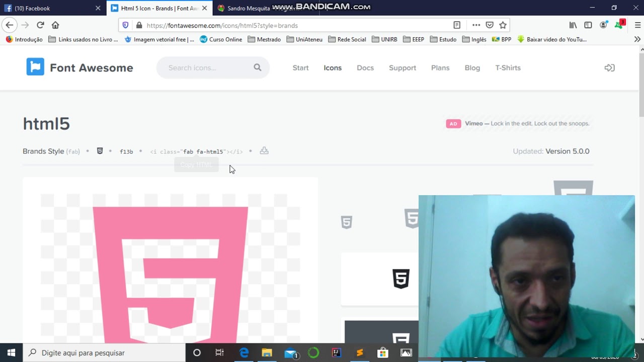Copy the html5 glyph icon
This screenshot has height=362, width=644.
coord(100,151)
